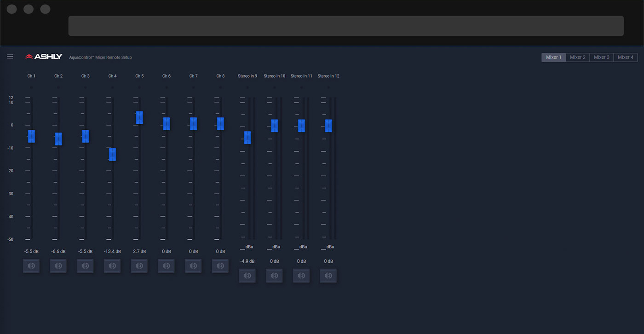Mute Ch 2 using its speaker icon
Screen dimensions: 644x334
[58, 266]
